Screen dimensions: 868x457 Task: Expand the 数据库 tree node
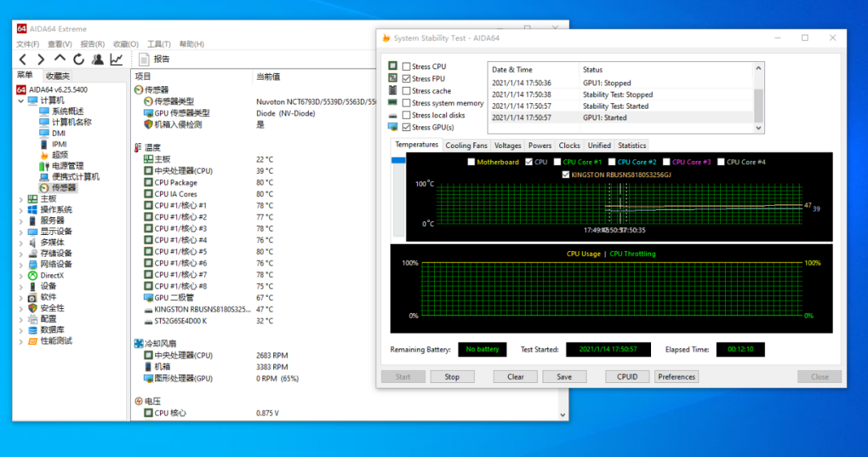[21, 330]
